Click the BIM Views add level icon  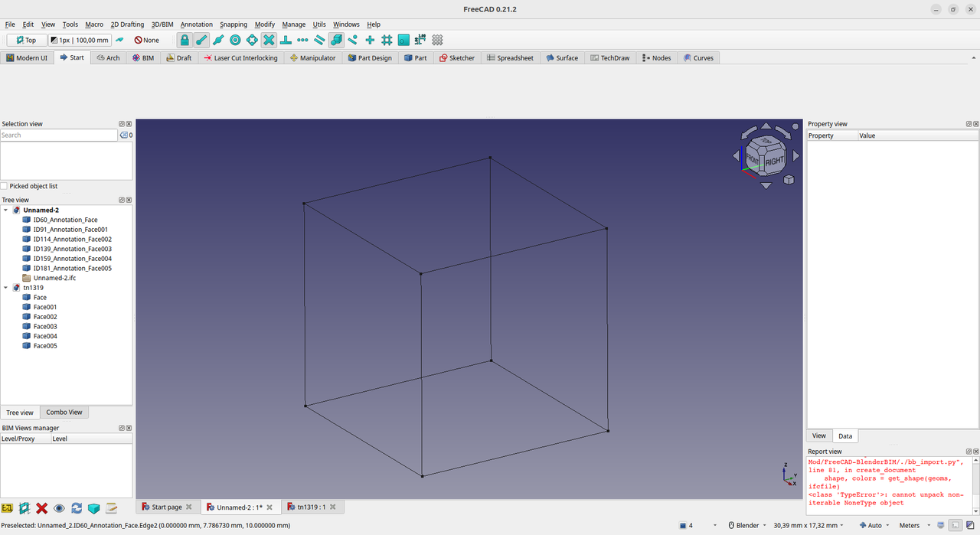pos(8,508)
